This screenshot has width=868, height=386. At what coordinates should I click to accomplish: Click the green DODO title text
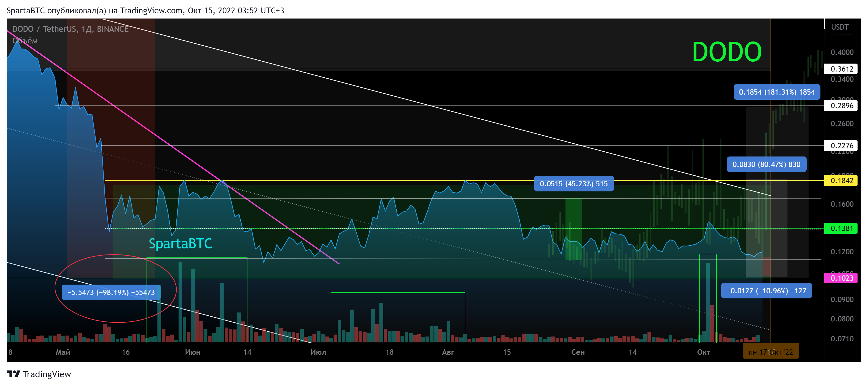727,52
